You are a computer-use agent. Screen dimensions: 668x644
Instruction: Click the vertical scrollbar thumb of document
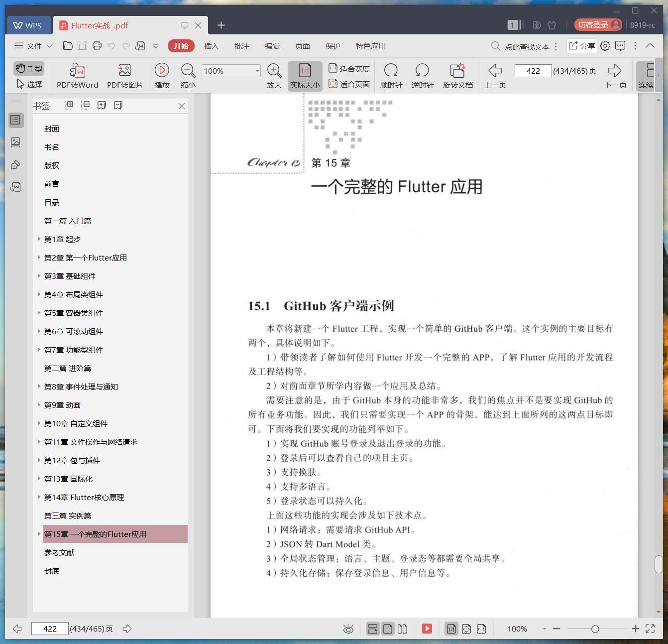tap(659, 565)
